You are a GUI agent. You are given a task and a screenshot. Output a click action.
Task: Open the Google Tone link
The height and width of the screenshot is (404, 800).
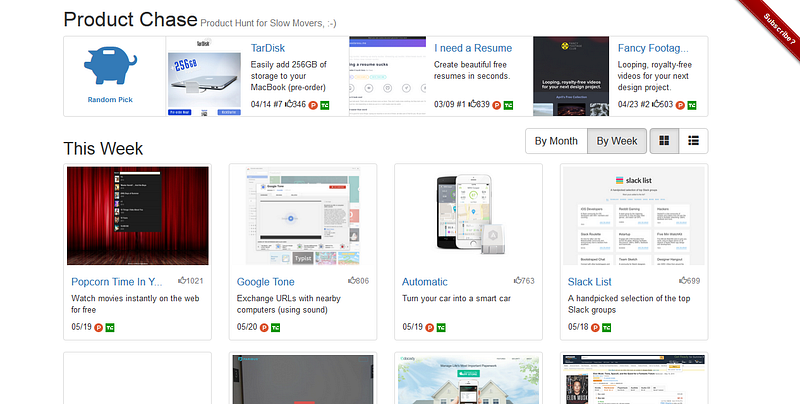coord(265,282)
